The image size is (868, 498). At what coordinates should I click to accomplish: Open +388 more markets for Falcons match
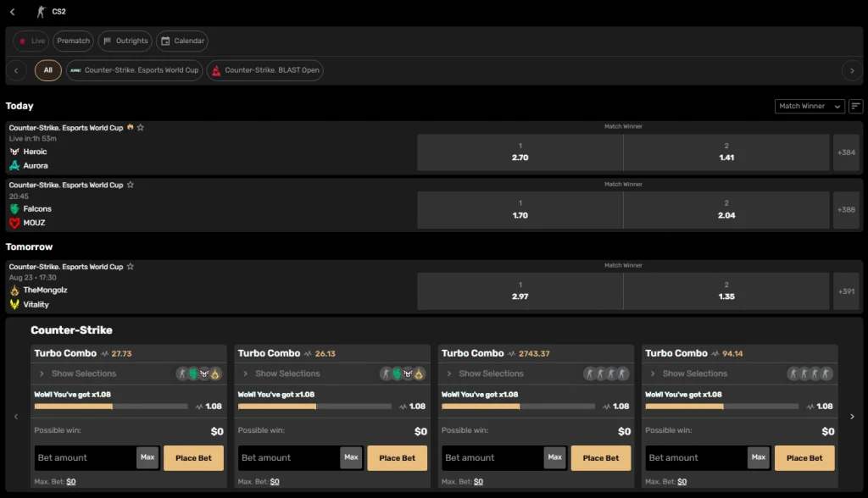click(x=846, y=210)
